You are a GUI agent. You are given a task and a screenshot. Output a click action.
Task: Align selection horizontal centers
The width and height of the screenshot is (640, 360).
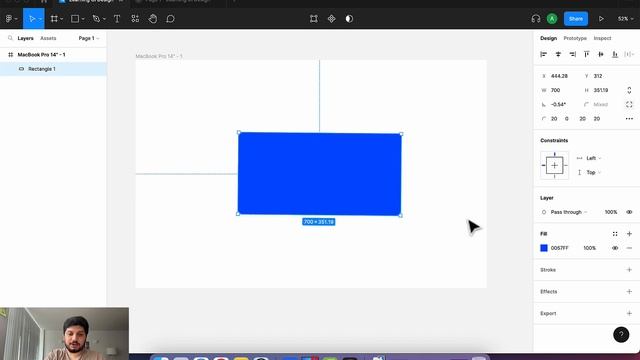558,54
